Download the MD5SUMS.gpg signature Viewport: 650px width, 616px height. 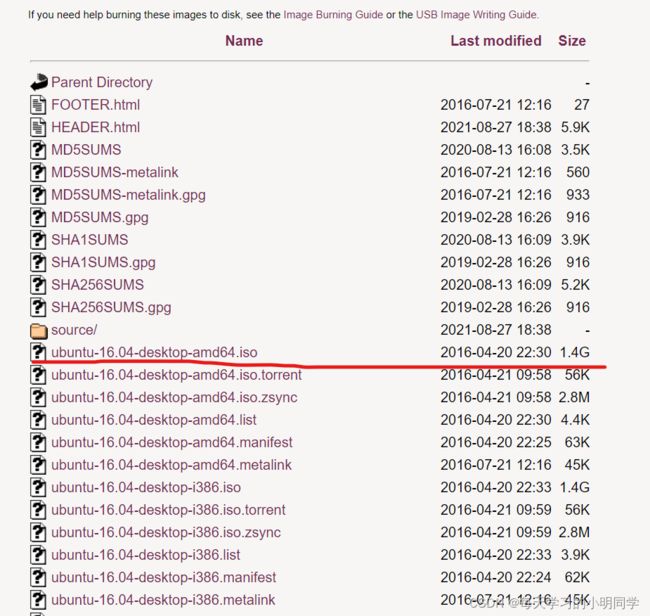tap(99, 217)
